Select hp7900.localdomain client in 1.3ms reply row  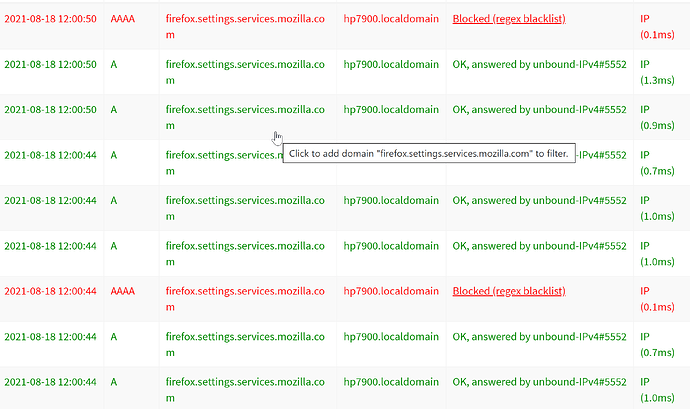pyautogui.click(x=390, y=65)
